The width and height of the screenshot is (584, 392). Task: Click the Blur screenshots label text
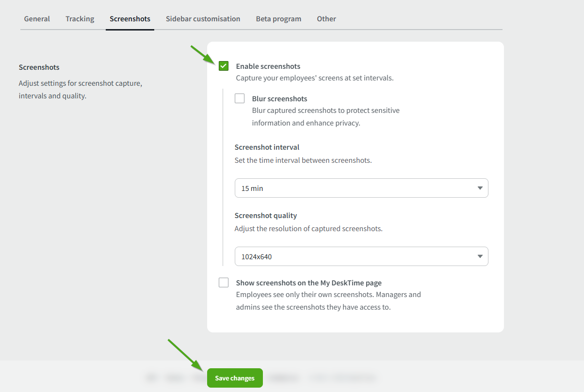[279, 99]
